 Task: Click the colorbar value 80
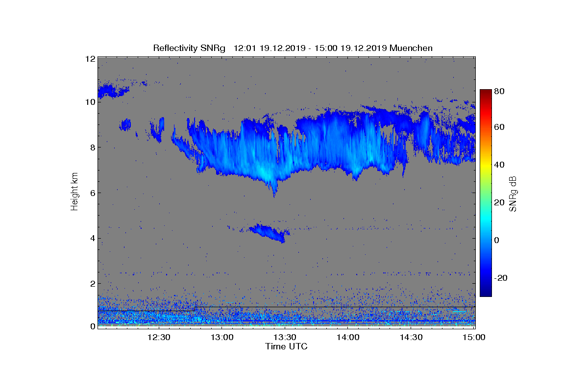click(500, 91)
